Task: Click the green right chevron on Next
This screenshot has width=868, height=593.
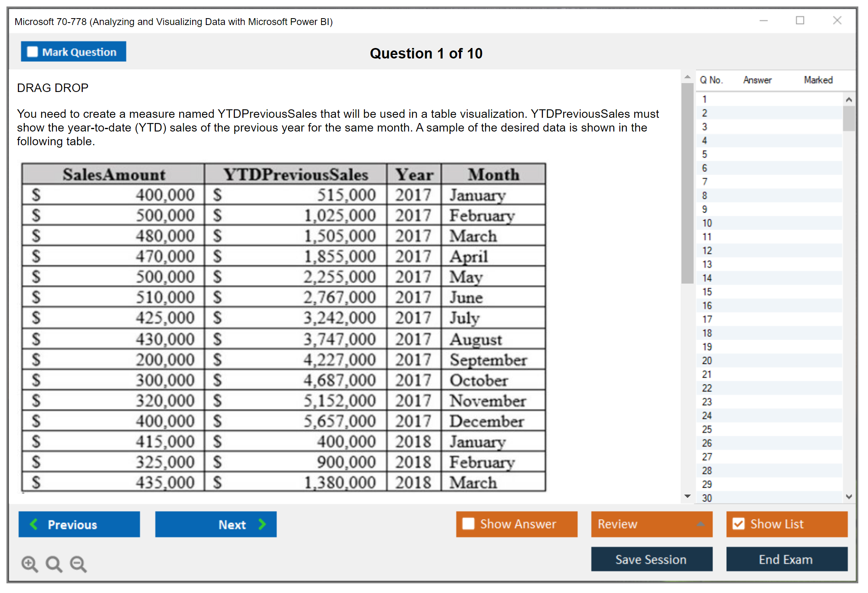Action: [262, 524]
